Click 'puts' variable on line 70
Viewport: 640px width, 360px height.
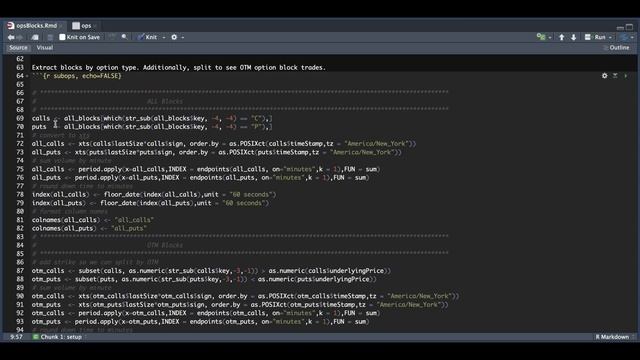coord(39,127)
